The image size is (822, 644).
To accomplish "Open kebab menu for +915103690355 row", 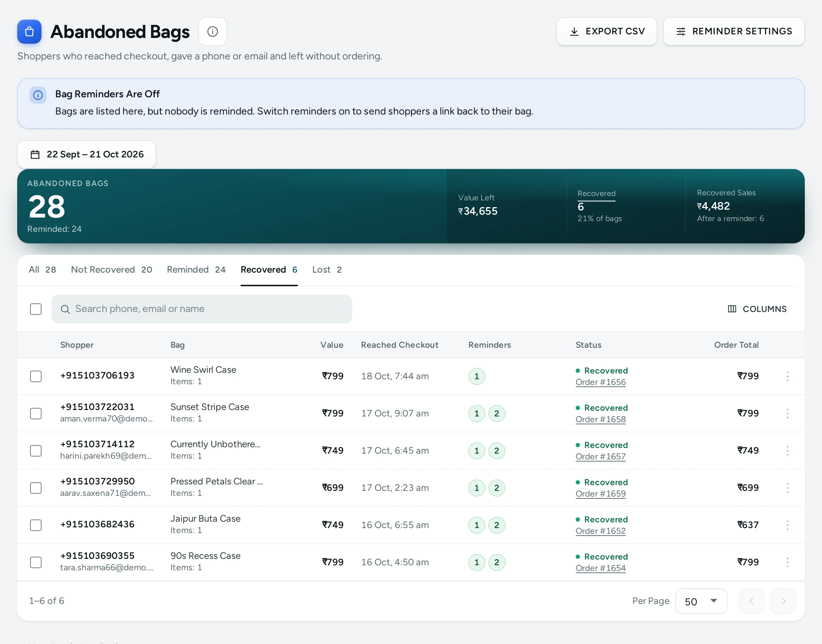I will (x=787, y=562).
